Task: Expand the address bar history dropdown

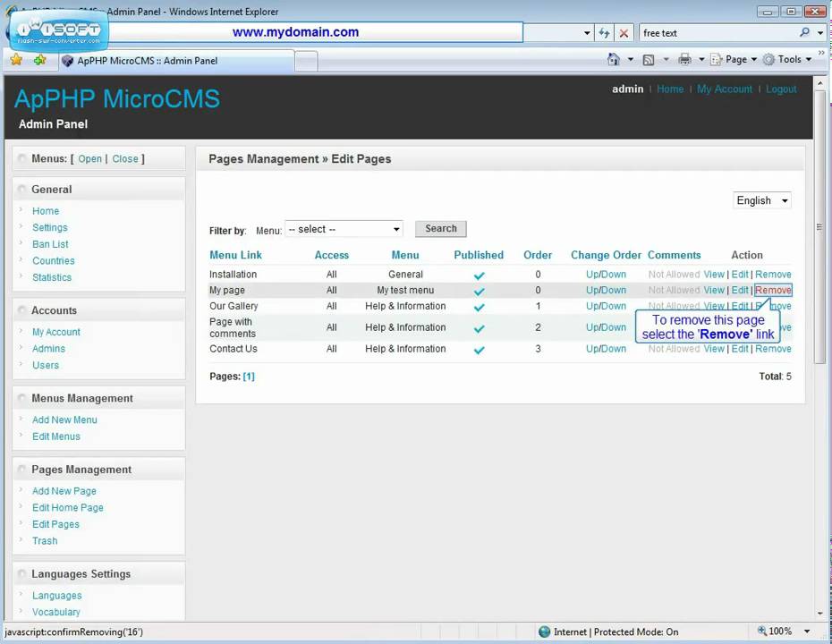Action: click(x=586, y=33)
